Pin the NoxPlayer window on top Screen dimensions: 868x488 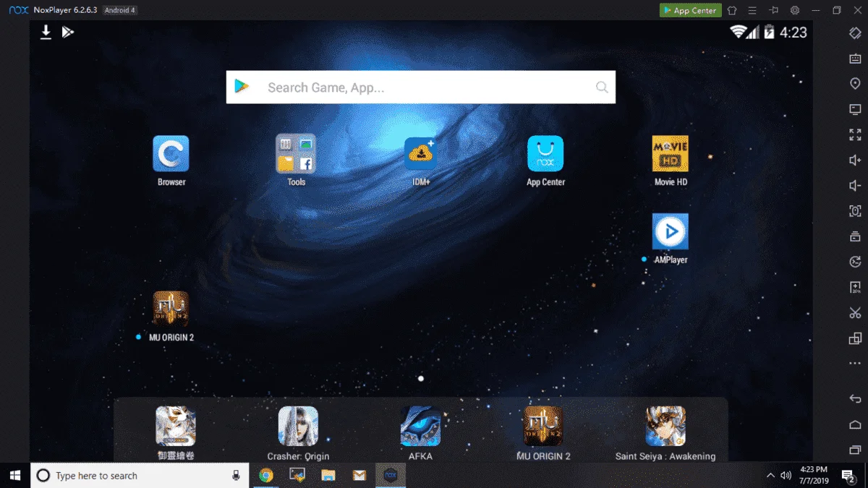point(774,10)
